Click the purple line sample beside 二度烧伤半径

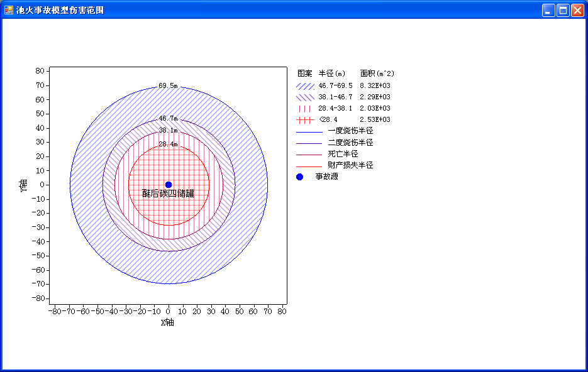click(309, 143)
